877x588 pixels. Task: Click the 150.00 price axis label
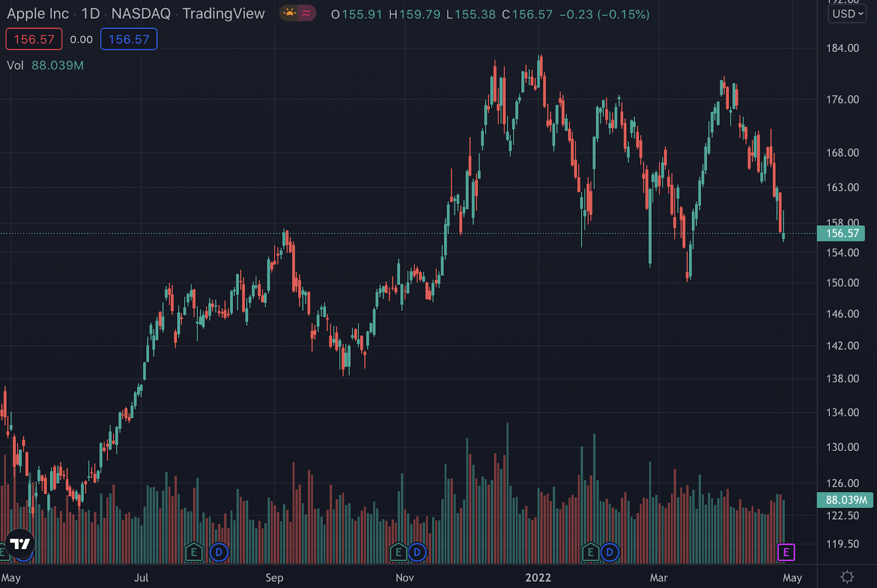tap(842, 283)
